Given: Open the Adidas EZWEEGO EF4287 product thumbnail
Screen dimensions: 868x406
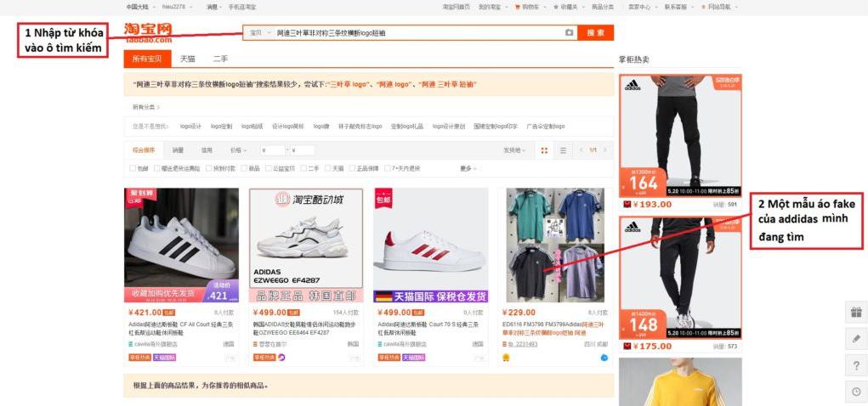Looking at the screenshot, I should (x=306, y=245).
